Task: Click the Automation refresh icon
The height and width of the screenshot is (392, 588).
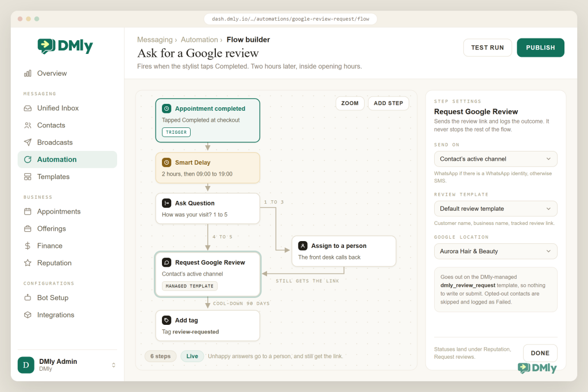Action: pyautogui.click(x=28, y=160)
